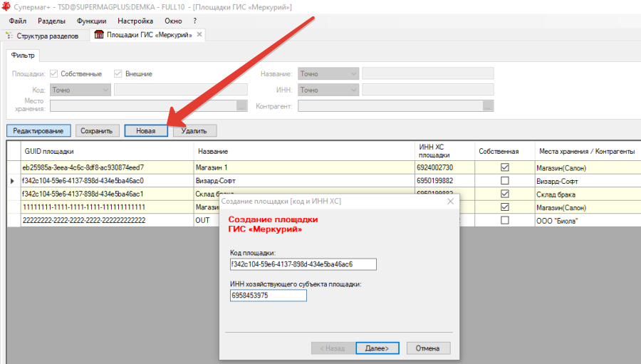Toggle Собственная checkbox for Визард-Софт row
This screenshot has height=364, width=641.
point(505,181)
